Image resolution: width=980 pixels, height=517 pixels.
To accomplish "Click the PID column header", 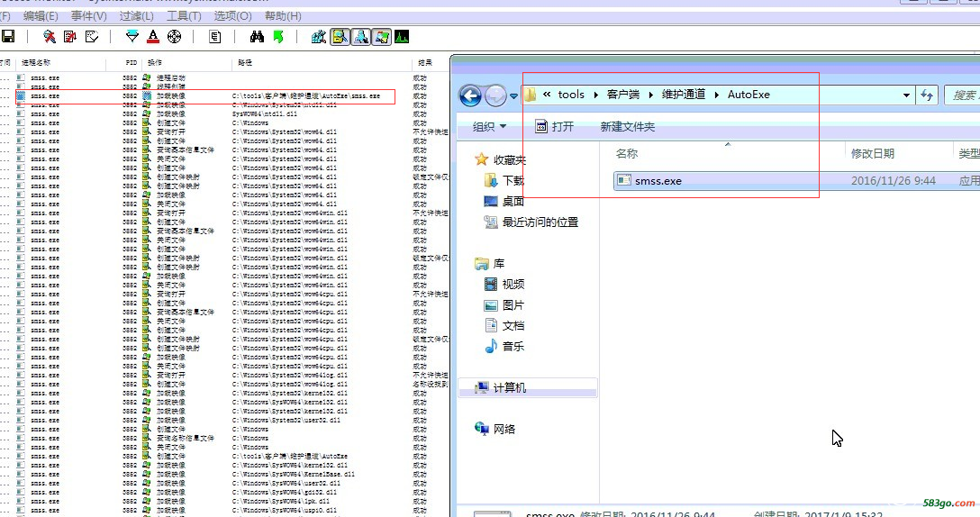I will [x=132, y=62].
